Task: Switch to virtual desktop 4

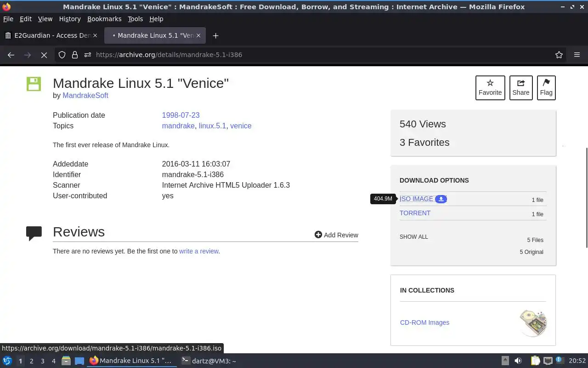Action: tap(53, 361)
